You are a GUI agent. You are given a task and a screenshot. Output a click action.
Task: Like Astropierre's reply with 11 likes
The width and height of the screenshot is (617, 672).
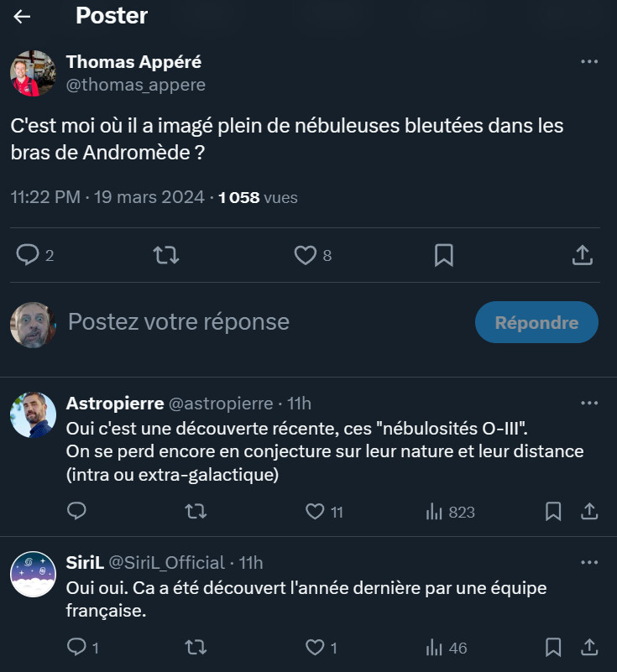pyautogui.click(x=316, y=511)
